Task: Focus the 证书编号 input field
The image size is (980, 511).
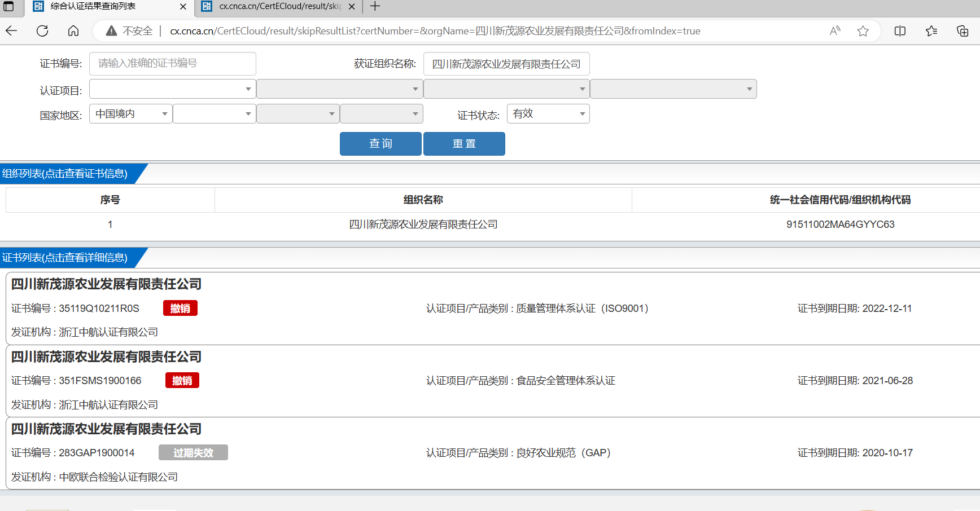Action: click(173, 64)
